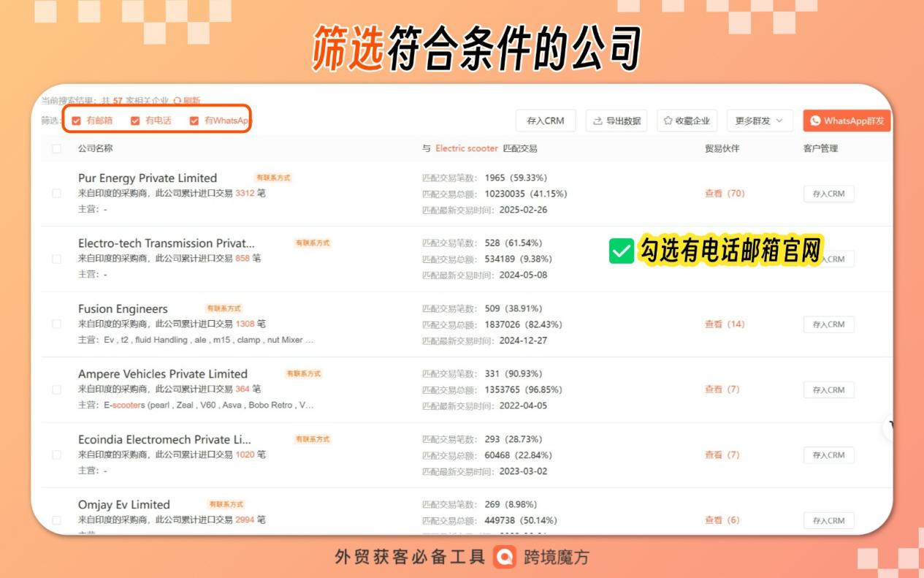The width and height of the screenshot is (924, 578).
Task: Click the WhatsApp群发 button
Action: tap(847, 121)
